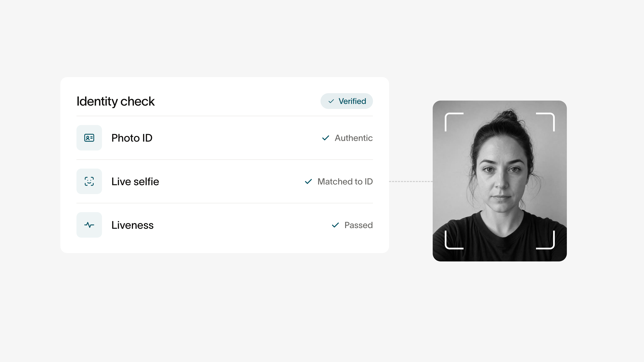Click the Passed status text

(358, 225)
